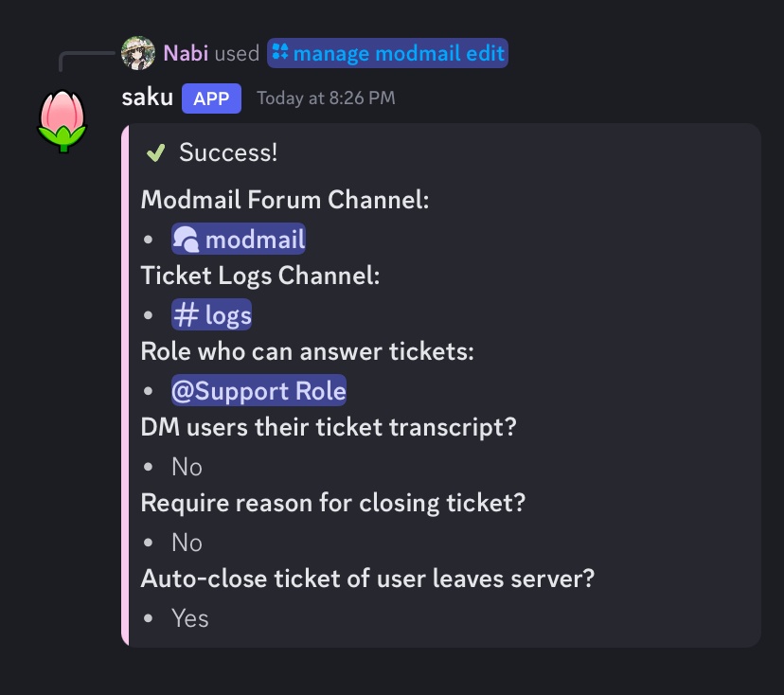Click the green Success checkmark icon
Screen dimensions: 784x695
155,152
